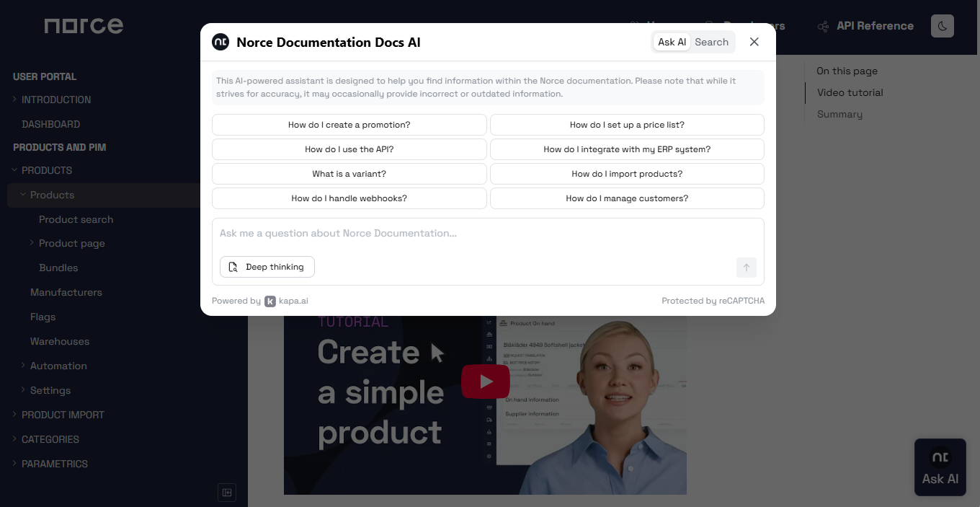The image size is (980, 507).
Task: Click the kapa.ai logo icon next to Powered by
Action: click(269, 301)
